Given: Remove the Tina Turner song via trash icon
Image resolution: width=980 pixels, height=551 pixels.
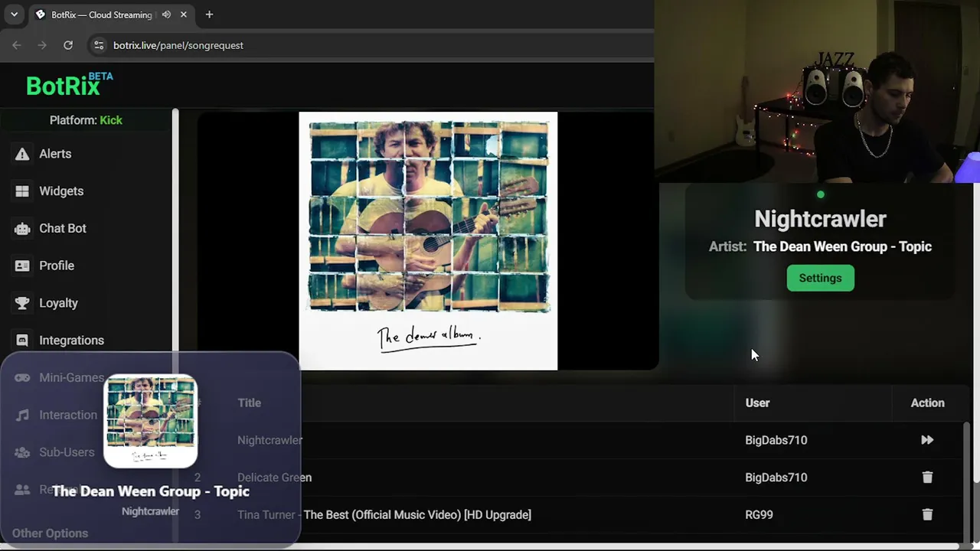Looking at the screenshot, I should click(927, 515).
